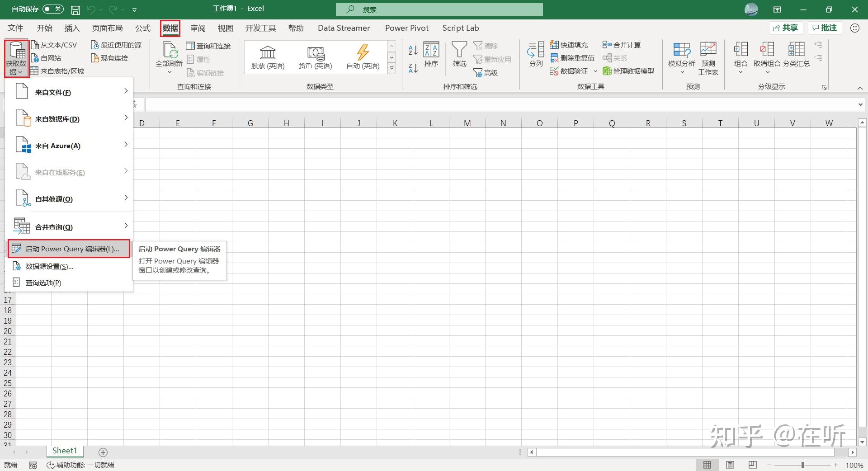Open the 数据验证 dropdown arrow
868x471 pixels.
click(595, 71)
